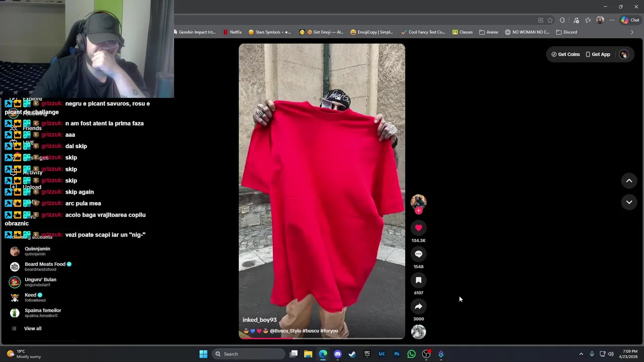Open Edge settings and more menu
The height and width of the screenshot is (362, 644).
pos(612,20)
